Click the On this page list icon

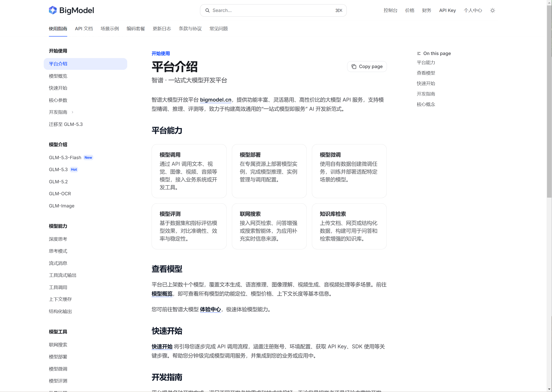coord(419,53)
